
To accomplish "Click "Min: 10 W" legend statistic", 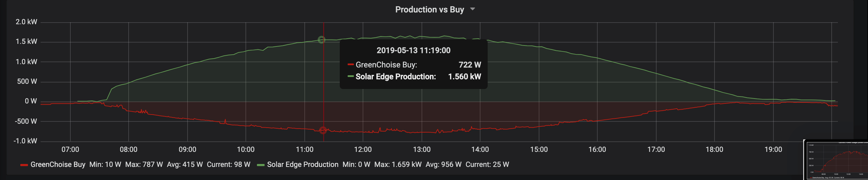I will pos(105,165).
